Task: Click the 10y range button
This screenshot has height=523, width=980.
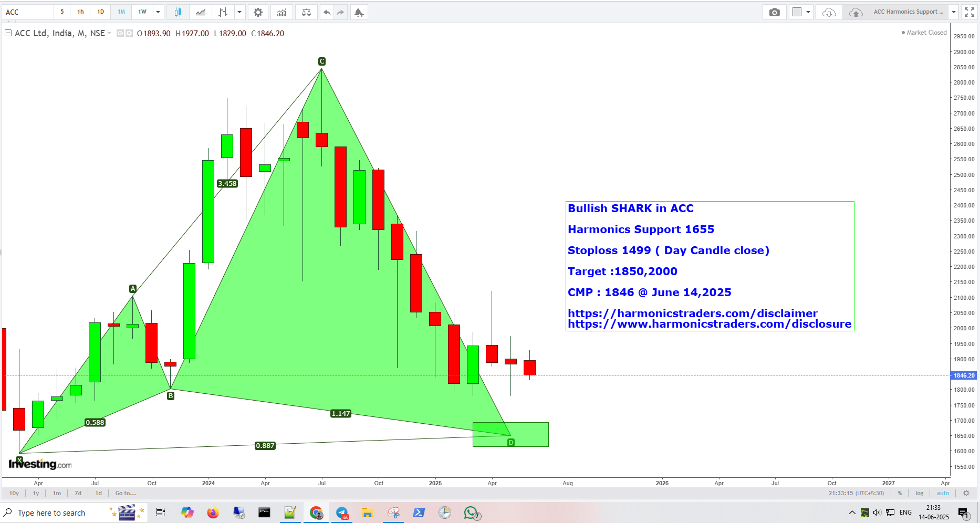Action: click(x=14, y=493)
